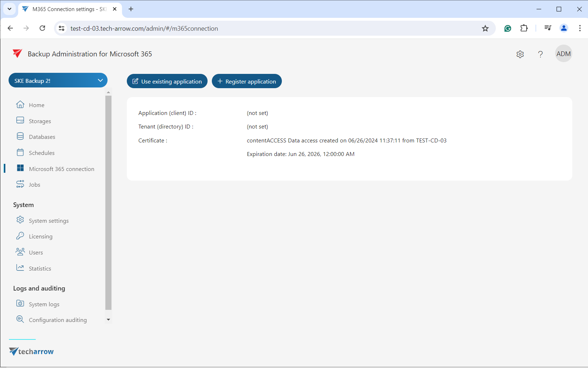588x368 pixels.
Task: Click the Grammarly extension icon
Action: pyautogui.click(x=508, y=29)
